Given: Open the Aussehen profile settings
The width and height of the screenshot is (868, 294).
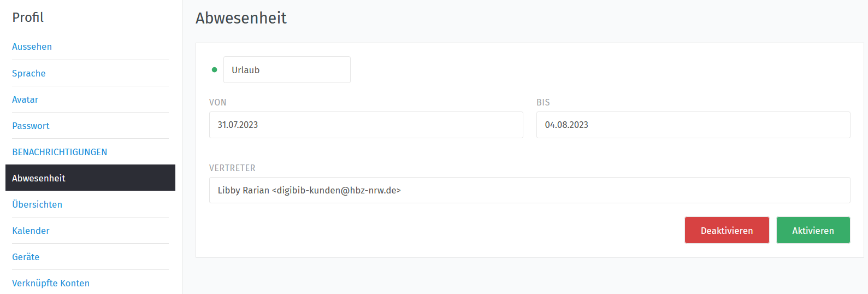Looking at the screenshot, I should (32, 47).
